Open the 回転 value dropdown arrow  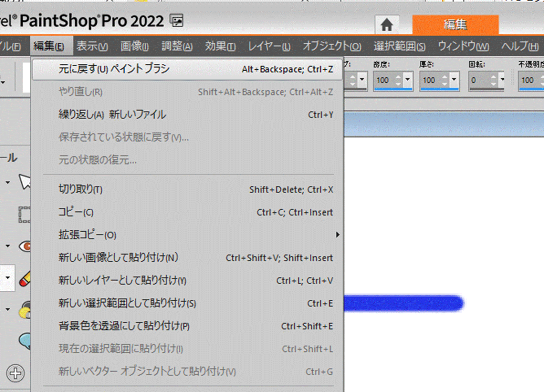click(x=502, y=79)
